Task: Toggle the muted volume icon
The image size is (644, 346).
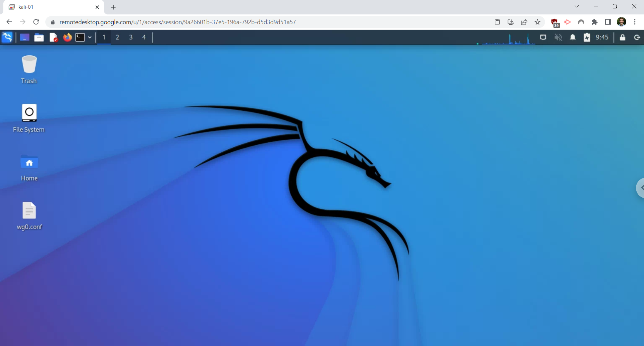Action: coord(558,37)
